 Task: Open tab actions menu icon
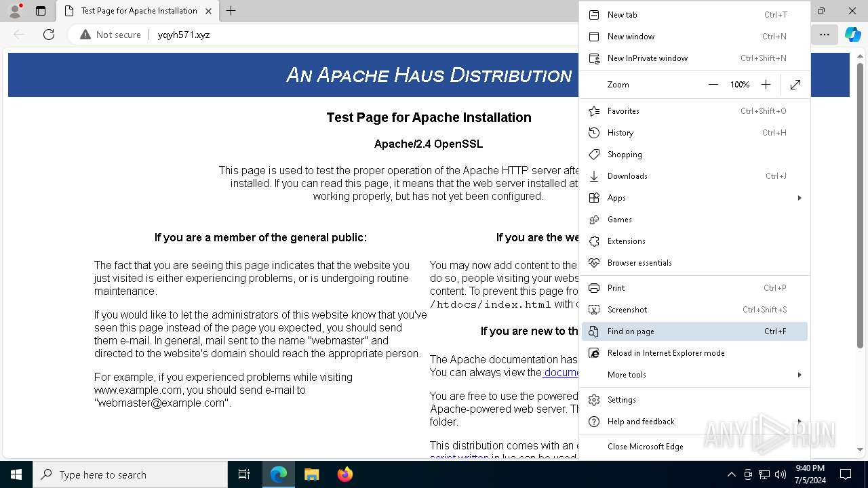40,11
